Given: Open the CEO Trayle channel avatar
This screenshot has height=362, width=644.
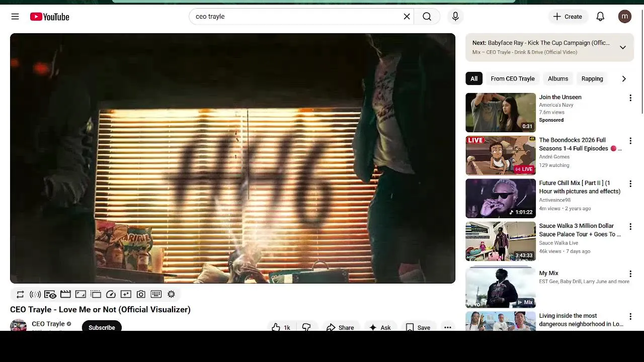Looking at the screenshot, I should click(x=18, y=325).
